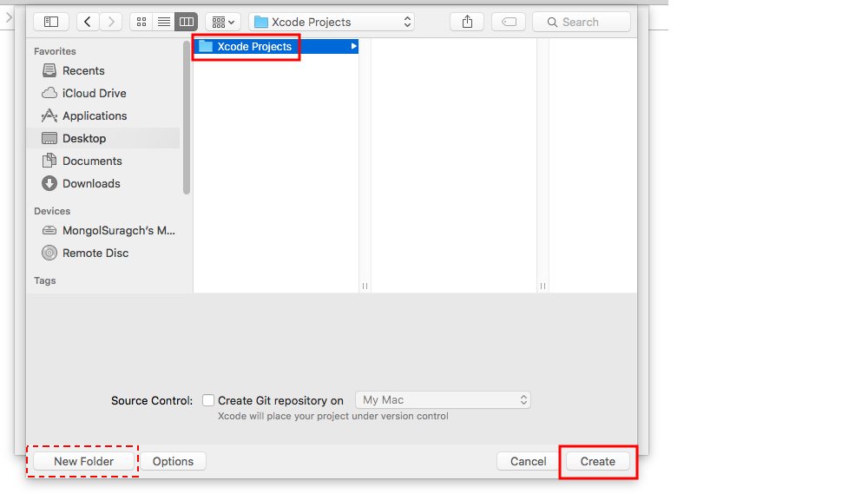Click the first column resize handle
The image size is (868, 494).
[x=365, y=286]
